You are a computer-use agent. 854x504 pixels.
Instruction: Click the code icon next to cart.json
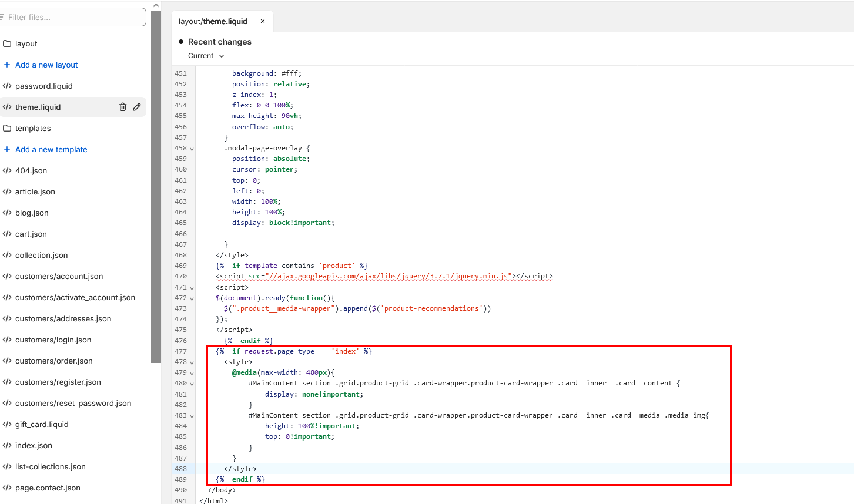point(7,234)
